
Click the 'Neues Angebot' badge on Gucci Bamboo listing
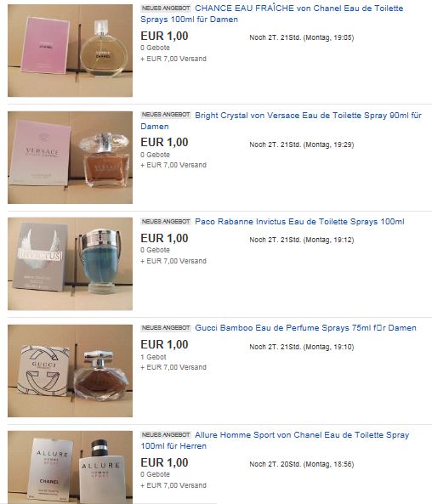pyautogui.click(x=166, y=327)
